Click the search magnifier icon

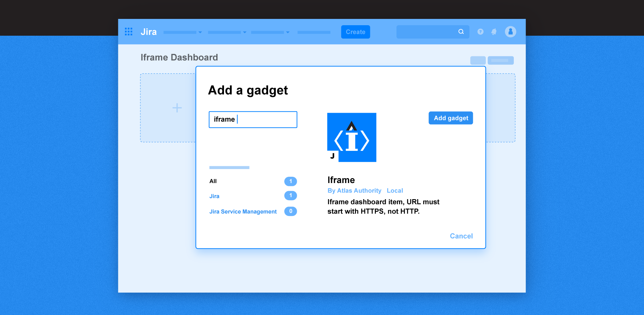[461, 31]
